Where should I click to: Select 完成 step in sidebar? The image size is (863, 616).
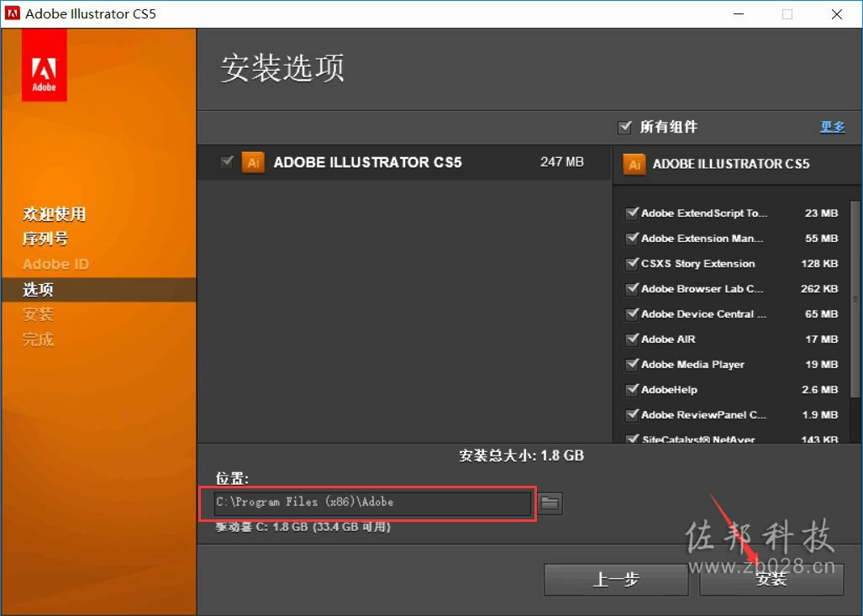coord(38,340)
